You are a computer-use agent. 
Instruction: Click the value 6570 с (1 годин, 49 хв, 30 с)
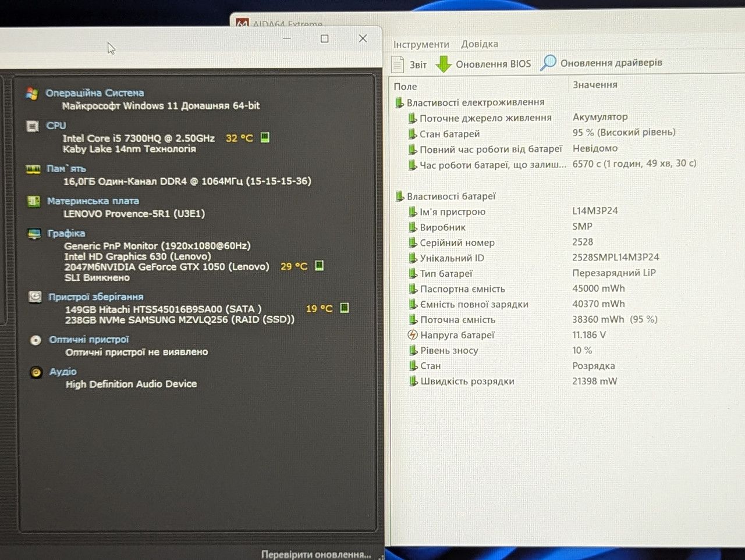pos(634,163)
